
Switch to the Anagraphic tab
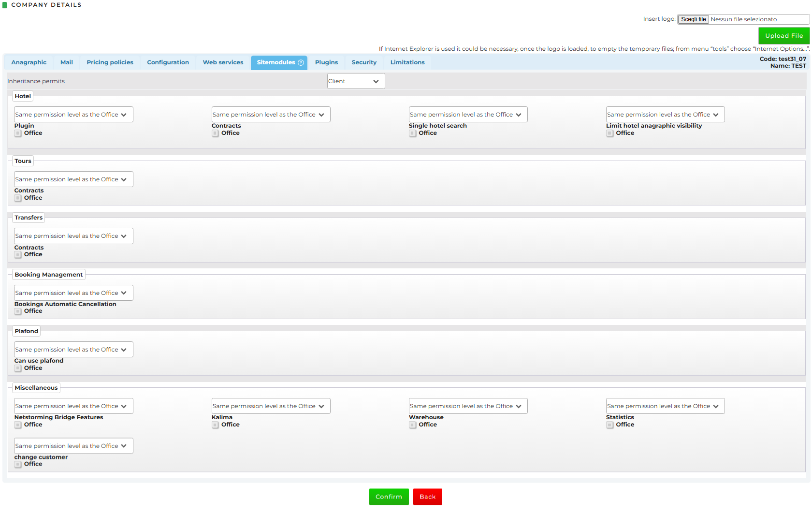(x=29, y=62)
